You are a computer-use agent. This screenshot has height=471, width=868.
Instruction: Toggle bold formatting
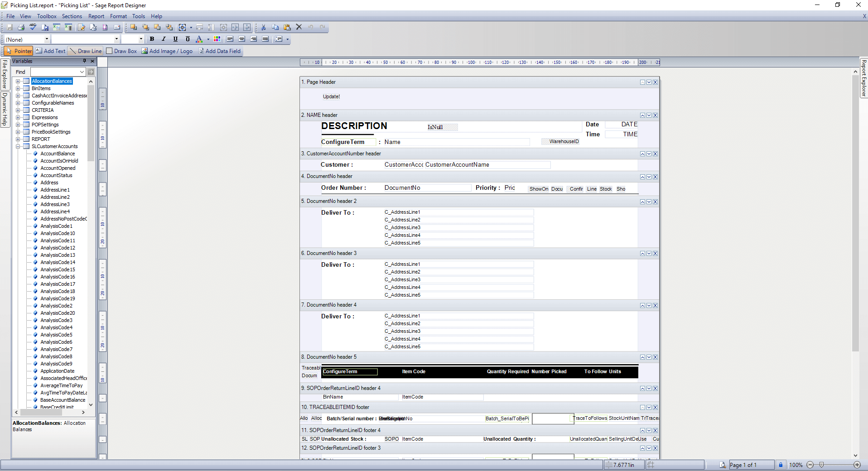pyautogui.click(x=152, y=39)
